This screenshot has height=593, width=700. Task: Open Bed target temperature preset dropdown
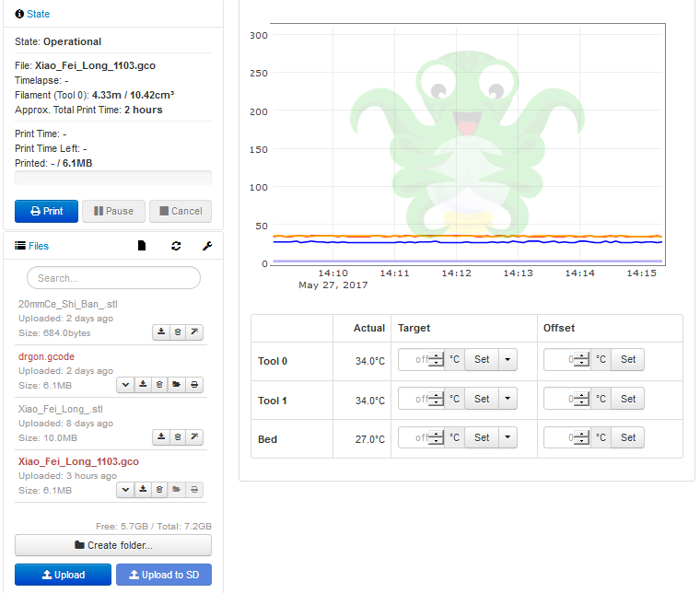point(507,437)
